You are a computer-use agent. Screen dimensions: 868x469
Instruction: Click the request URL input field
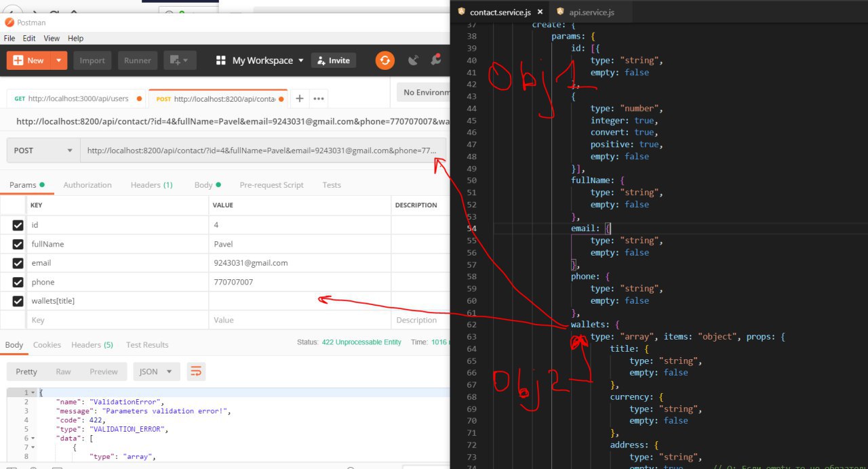[263, 150]
